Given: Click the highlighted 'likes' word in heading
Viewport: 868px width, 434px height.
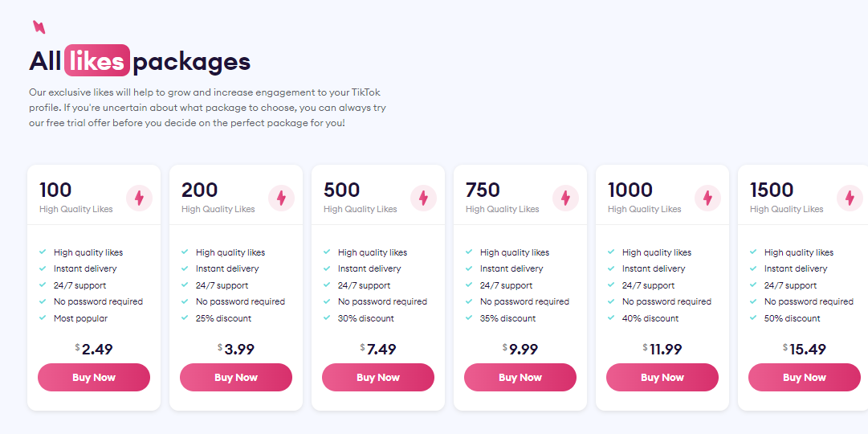Looking at the screenshot, I should pos(97,60).
